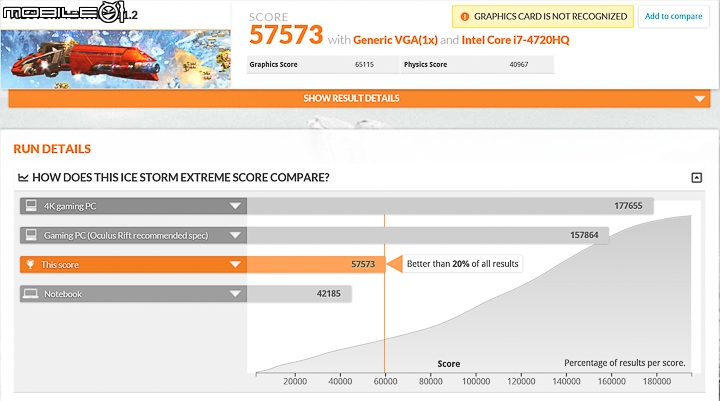This screenshot has height=401, width=720.
Task: Click the Add to compare button
Action: tap(674, 17)
